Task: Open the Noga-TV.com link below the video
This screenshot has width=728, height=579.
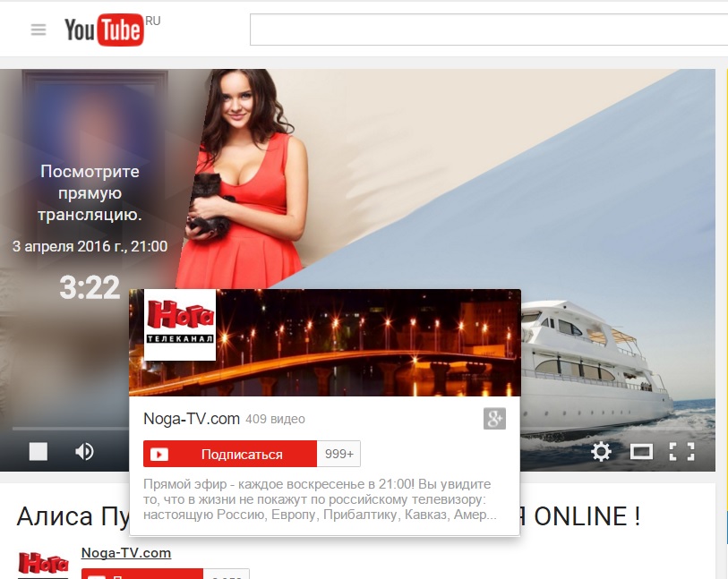Action: pyautogui.click(x=126, y=553)
